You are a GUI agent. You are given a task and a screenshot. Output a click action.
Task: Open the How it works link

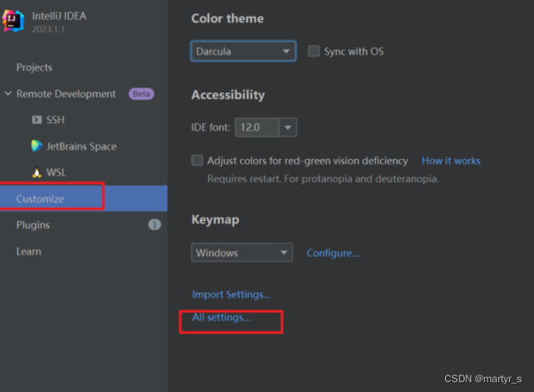(451, 160)
